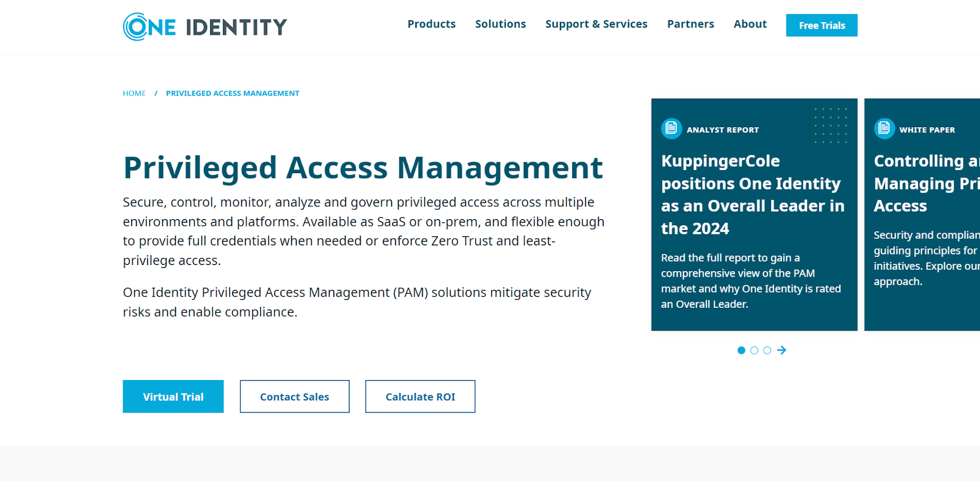Select the second carousel dot indicator
This screenshot has width=980, height=481.
tap(754, 350)
